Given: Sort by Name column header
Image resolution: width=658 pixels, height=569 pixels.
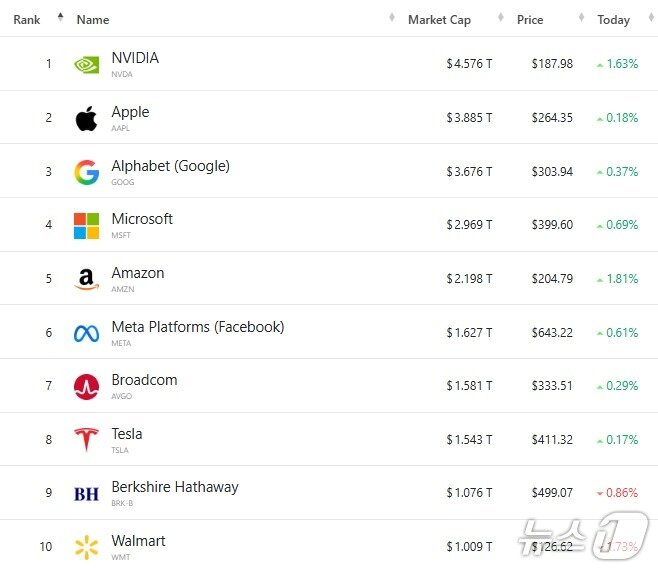Looking at the screenshot, I should click(93, 20).
